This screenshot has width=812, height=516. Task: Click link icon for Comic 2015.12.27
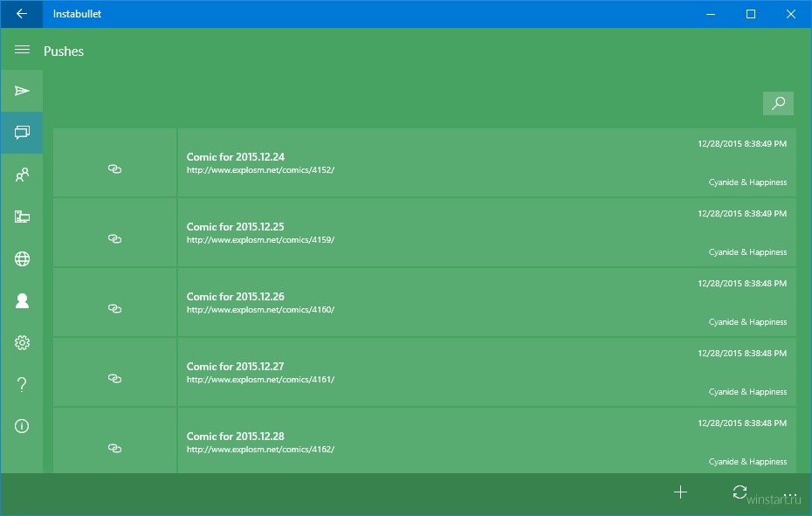click(114, 379)
